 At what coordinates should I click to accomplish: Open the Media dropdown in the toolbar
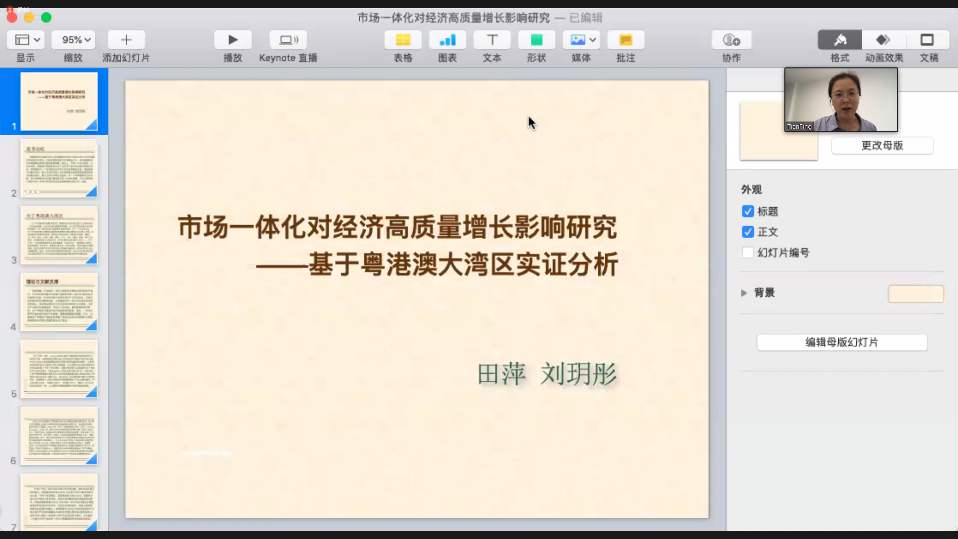tap(581, 40)
